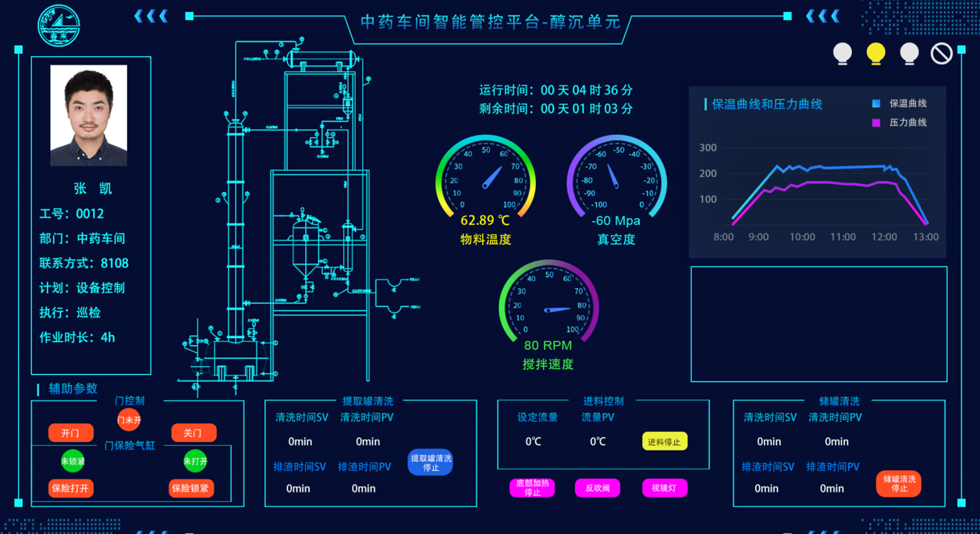Click the 真空度 vacuum gauge
The image size is (980, 534).
(x=616, y=178)
